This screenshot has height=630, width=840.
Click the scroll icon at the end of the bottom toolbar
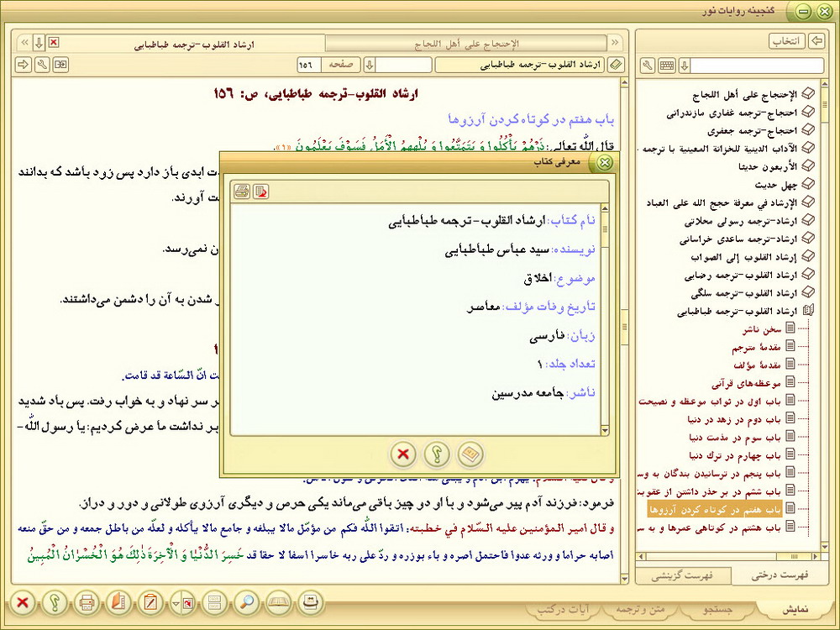click(311, 603)
